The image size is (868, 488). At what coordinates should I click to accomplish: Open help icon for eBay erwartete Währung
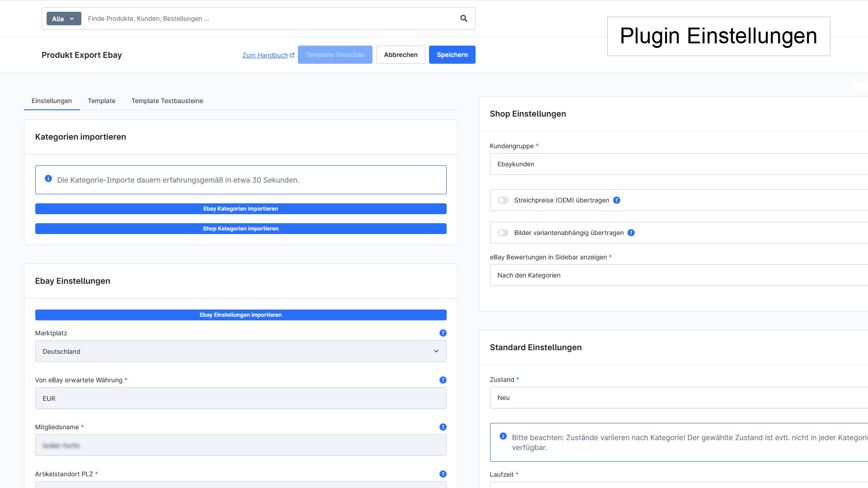click(443, 380)
